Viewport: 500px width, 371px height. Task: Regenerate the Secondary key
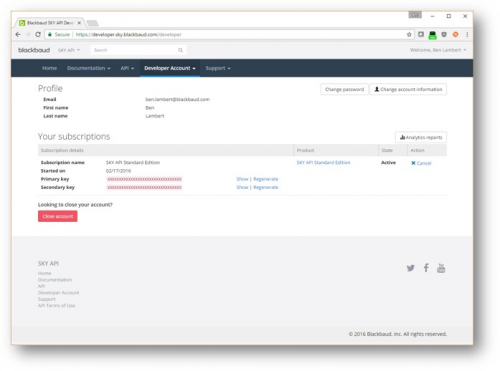coord(266,187)
